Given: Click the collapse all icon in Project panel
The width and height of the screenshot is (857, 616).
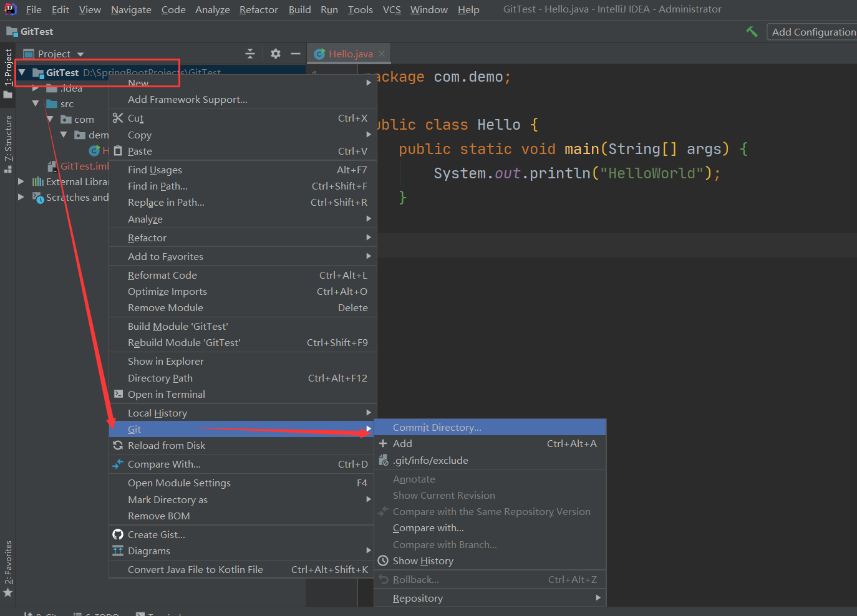Looking at the screenshot, I should (x=250, y=54).
